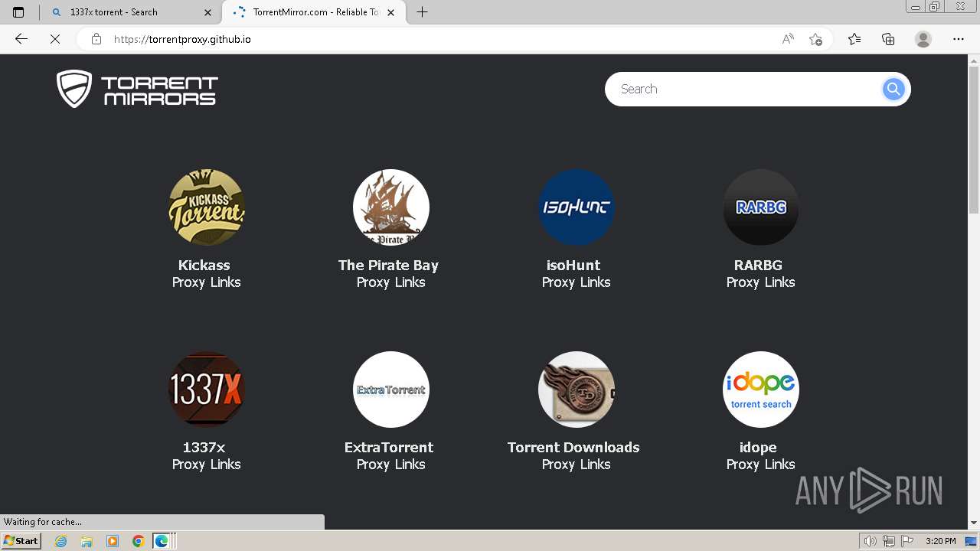The width and height of the screenshot is (980, 551).
Task: Open a new tab with plus button
Action: (x=422, y=12)
